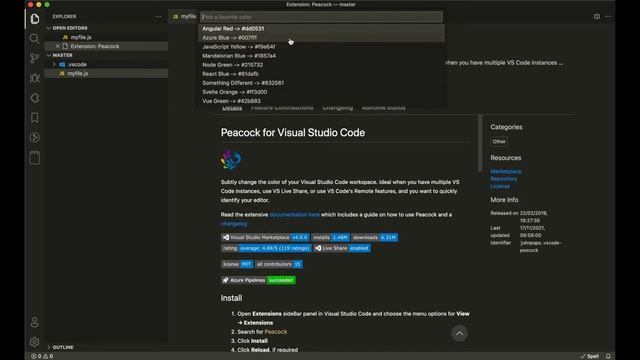
Task: Choose Azure Blue from color list
Action: point(321,38)
